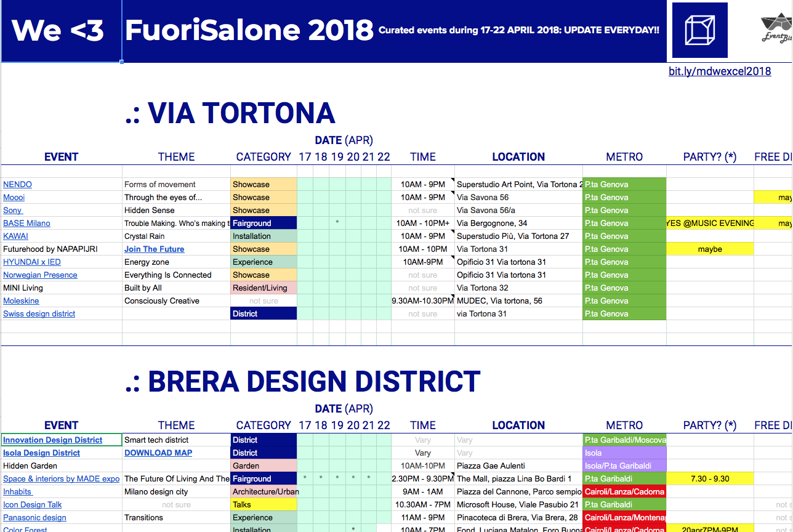Open the Panasonic design link

[34, 517]
